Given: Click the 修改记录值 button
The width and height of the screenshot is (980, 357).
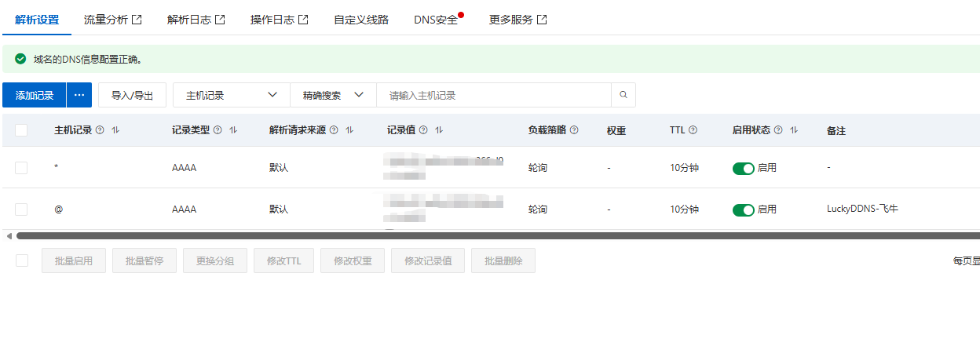Looking at the screenshot, I should point(428,260).
